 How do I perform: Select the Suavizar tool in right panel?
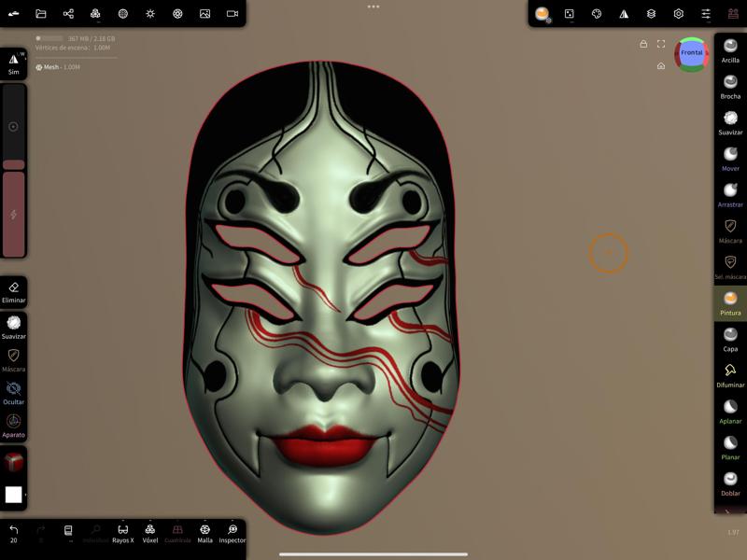pos(730,123)
